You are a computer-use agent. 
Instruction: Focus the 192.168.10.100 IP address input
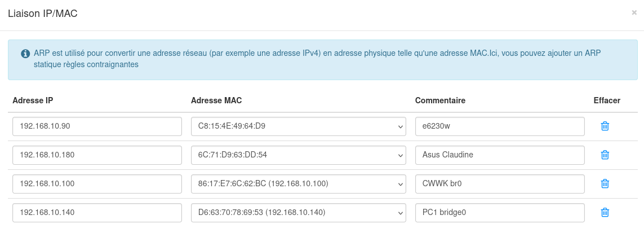(x=97, y=184)
